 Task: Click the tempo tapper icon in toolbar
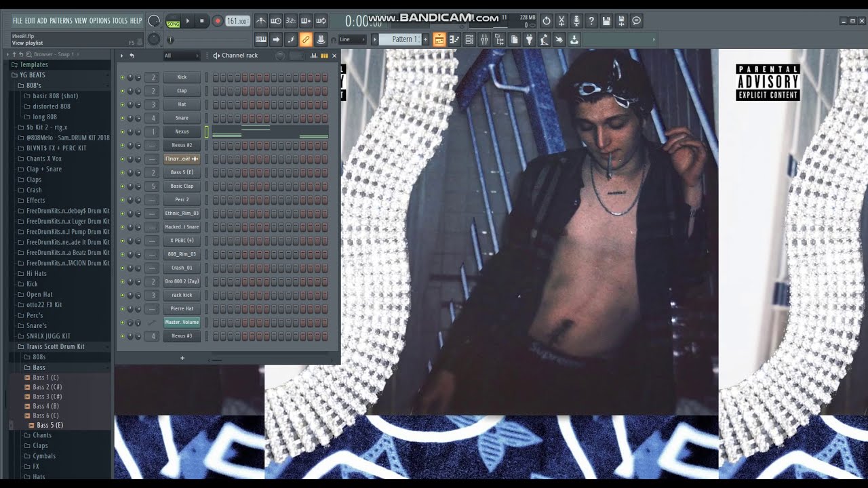pos(544,39)
